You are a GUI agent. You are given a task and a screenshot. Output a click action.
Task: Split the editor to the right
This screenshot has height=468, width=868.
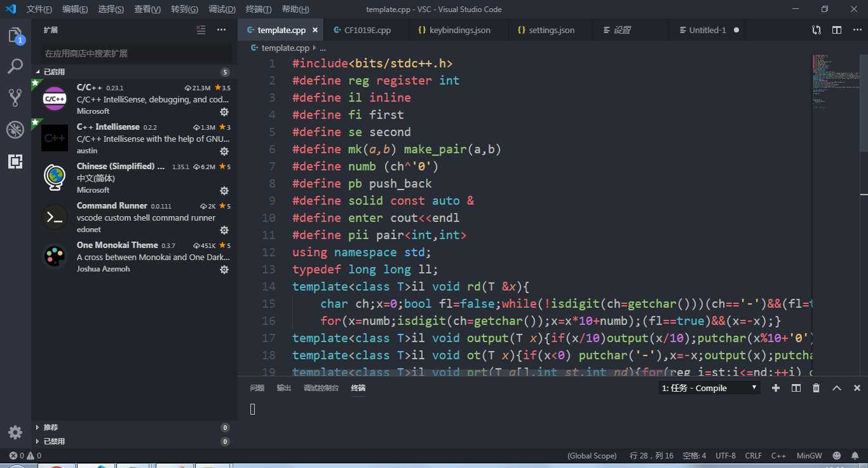[x=837, y=30]
